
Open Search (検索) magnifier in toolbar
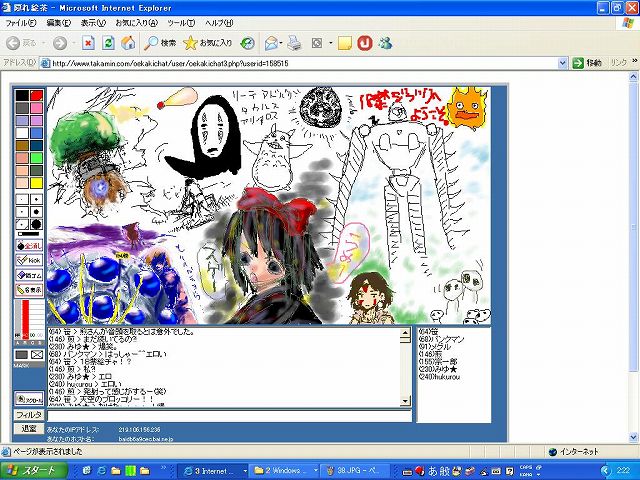160,43
